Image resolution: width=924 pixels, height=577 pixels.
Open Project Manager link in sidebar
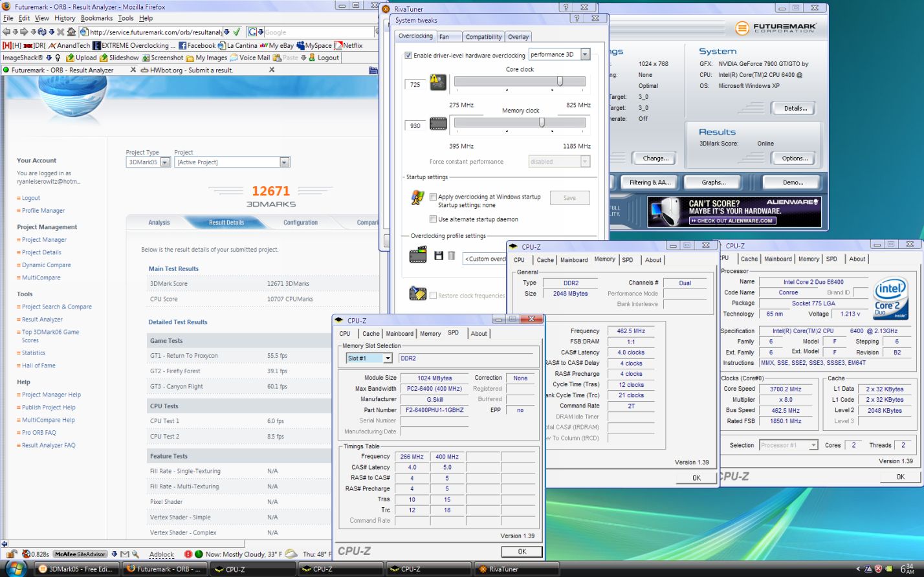(44, 240)
